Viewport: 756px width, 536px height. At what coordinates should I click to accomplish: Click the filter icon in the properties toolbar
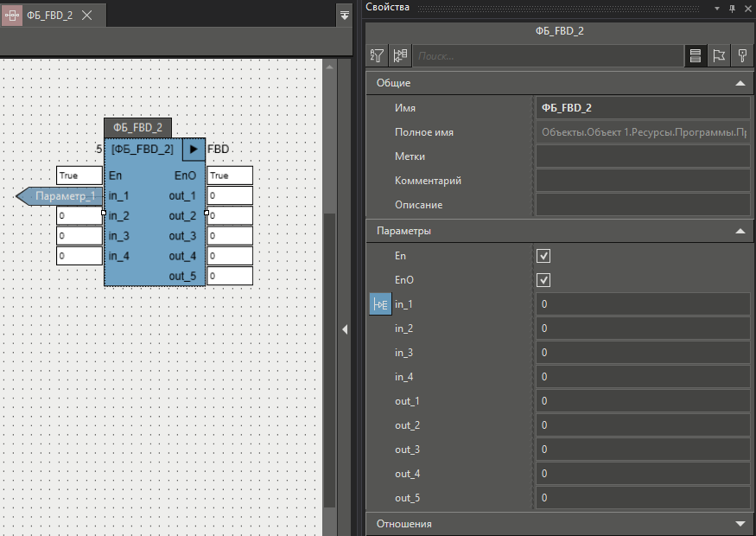click(377, 56)
